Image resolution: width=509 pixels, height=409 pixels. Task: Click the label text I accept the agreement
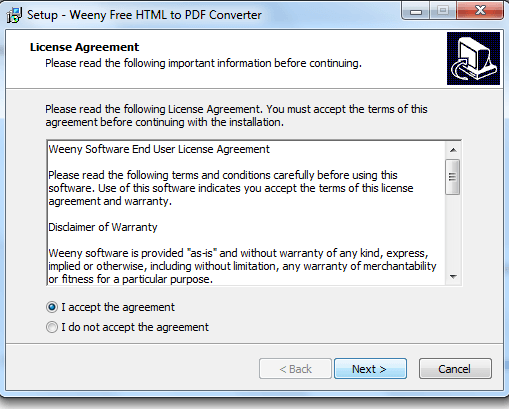(x=118, y=307)
